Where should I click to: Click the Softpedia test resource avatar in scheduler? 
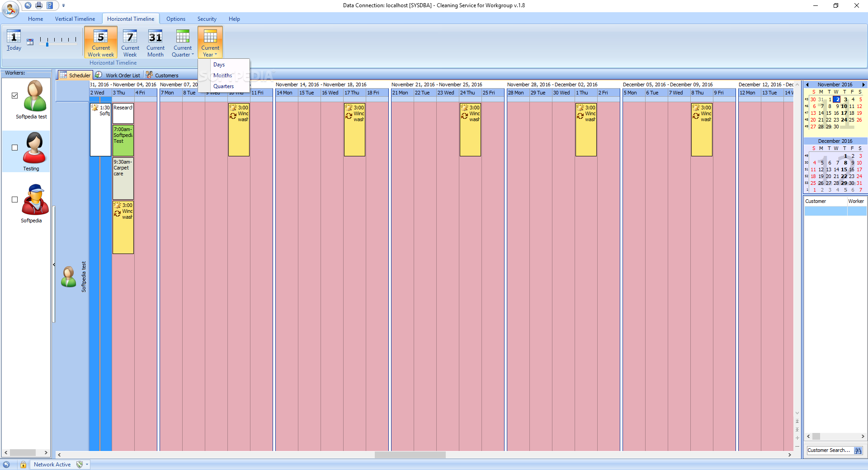(x=69, y=277)
